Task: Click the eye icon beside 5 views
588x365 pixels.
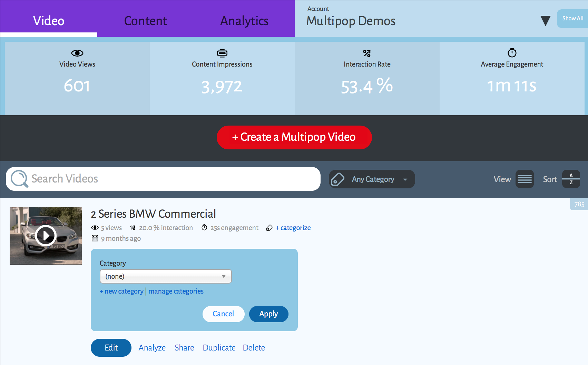Action: click(95, 228)
